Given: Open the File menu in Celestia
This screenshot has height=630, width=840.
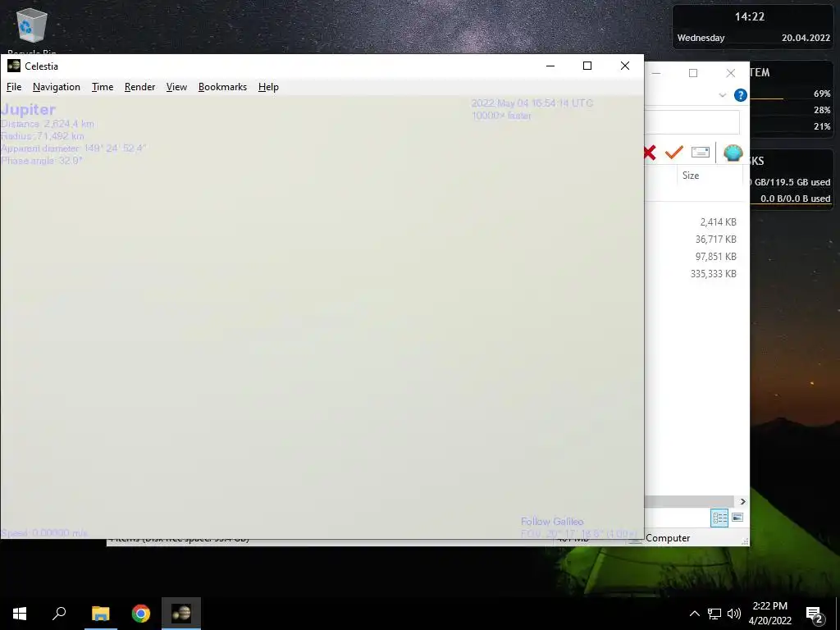Looking at the screenshot, I should click(x=14, y=87).
